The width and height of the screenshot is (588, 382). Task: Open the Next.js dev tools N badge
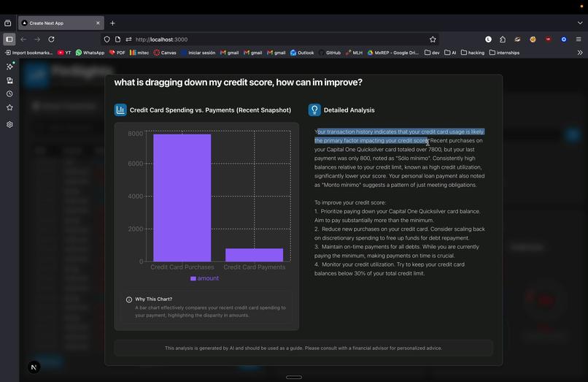[34, 367]
